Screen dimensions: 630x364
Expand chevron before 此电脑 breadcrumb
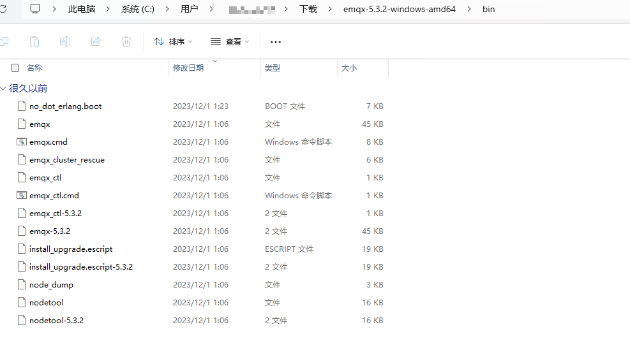[x=54, y=9]
